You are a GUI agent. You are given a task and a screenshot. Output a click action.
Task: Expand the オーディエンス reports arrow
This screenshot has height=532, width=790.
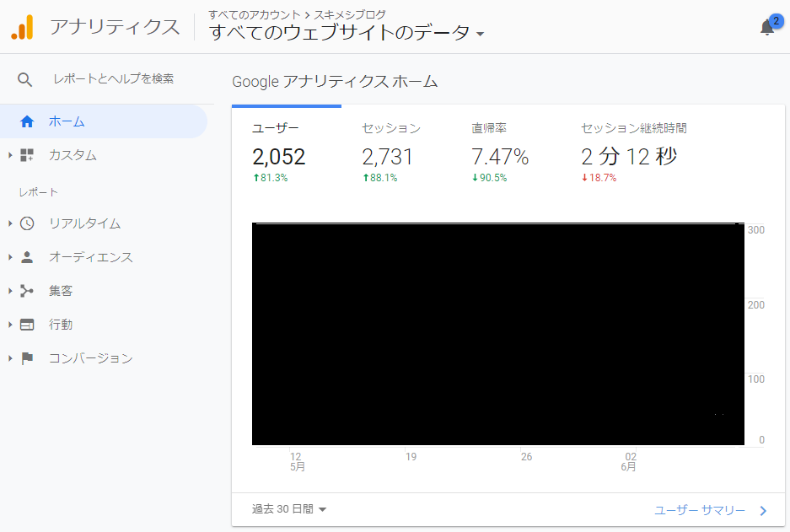[x=10, y=257]
